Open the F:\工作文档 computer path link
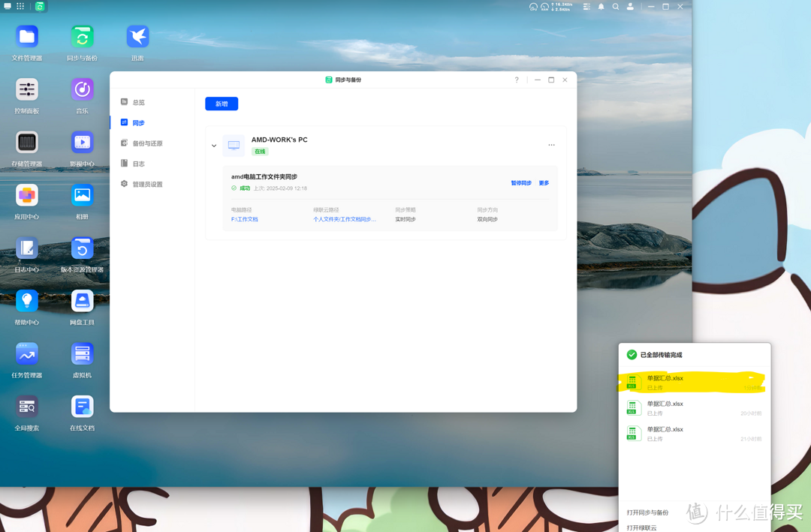Image resolution: width=811 pixels, height=532 pixels. pyautogui.click(x=245, y=220)
